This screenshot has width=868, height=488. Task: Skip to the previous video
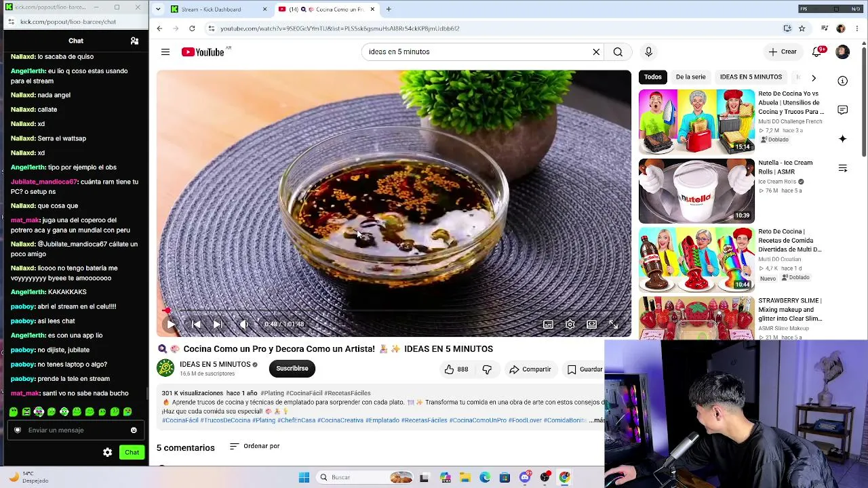pos(196,324)
